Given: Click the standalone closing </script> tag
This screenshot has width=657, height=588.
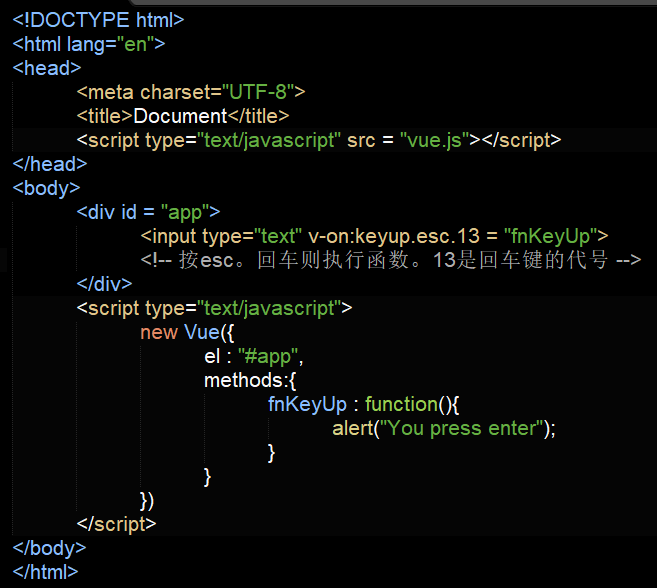Looking at the screenshot, I should pos(116,524).
